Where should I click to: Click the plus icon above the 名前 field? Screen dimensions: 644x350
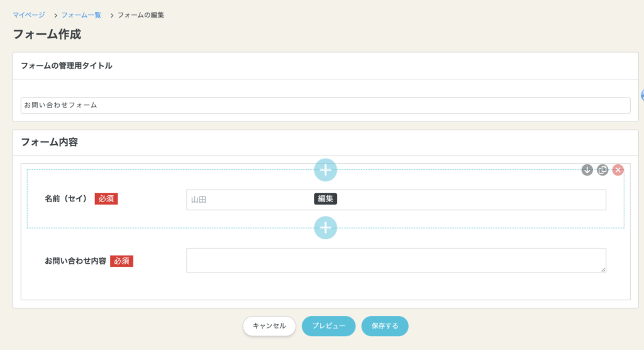pos(325,169)
